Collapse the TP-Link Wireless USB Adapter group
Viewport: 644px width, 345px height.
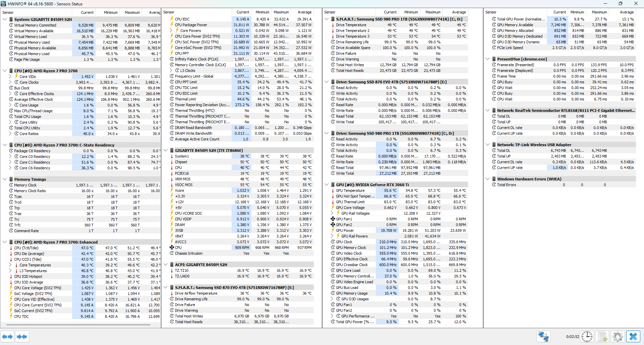tap(488, 145)
